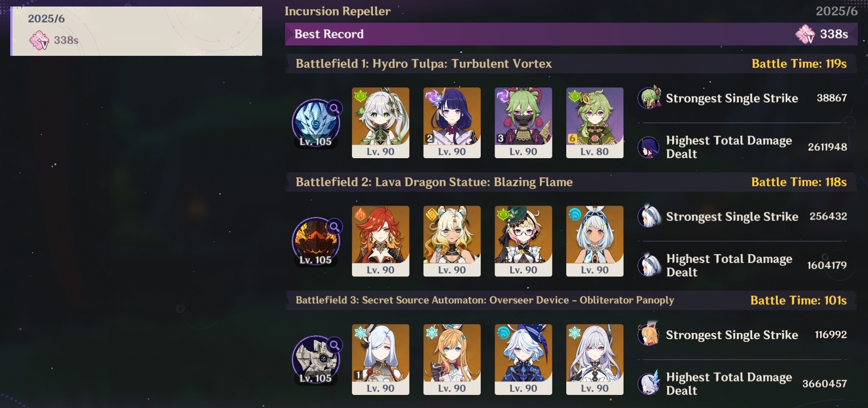The height and width of the screenshot is (408, 868).
Task: Click the white-haired Dendro character in Battlefield 1
Action: [380, 123]
